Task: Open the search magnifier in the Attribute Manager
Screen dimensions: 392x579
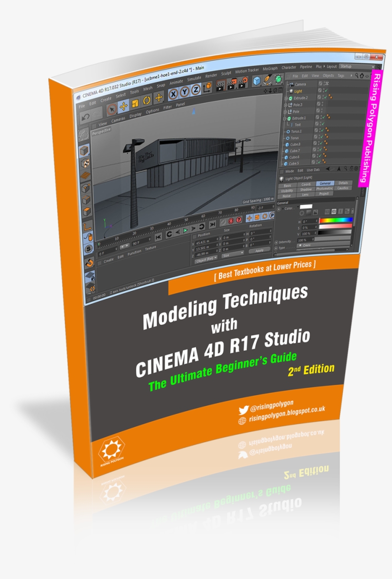Action: (x=345, y=168)
